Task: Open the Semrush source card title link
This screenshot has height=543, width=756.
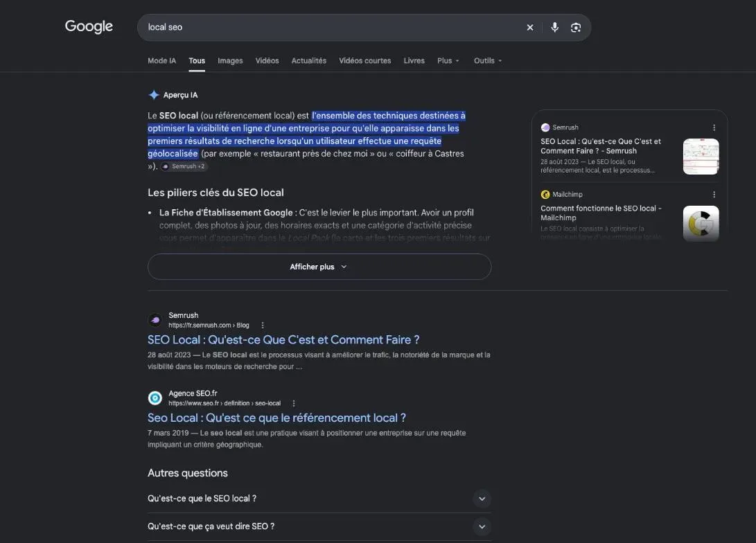Action: (601, 146)
